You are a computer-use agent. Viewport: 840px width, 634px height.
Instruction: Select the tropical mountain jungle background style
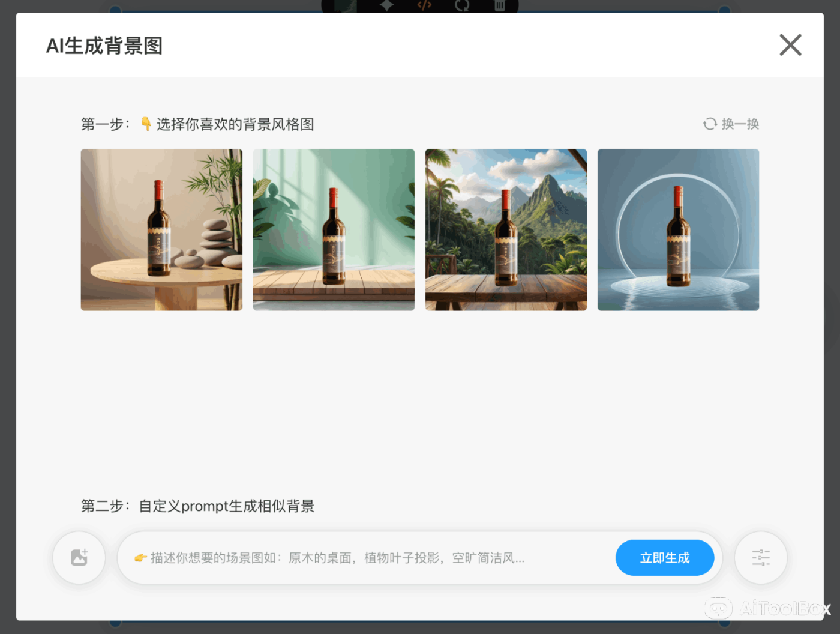pyautogui.click(x=506, y=229)
